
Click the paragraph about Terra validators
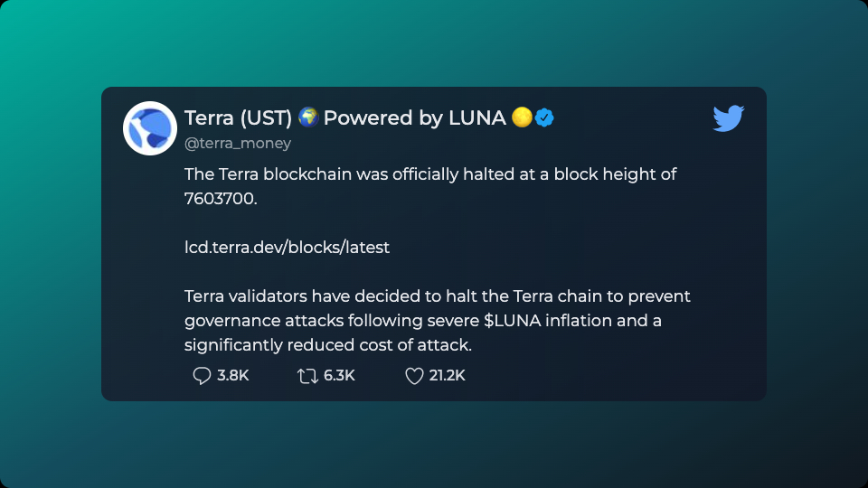(438, 320)
